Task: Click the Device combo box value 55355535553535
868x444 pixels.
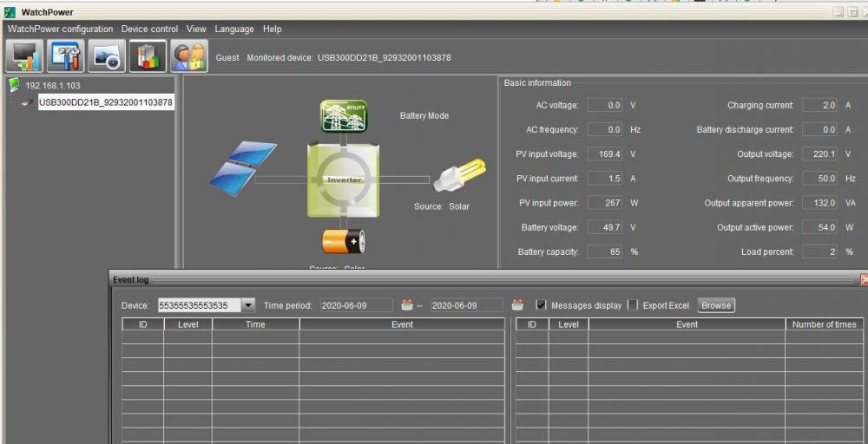Action: point(200,305)
